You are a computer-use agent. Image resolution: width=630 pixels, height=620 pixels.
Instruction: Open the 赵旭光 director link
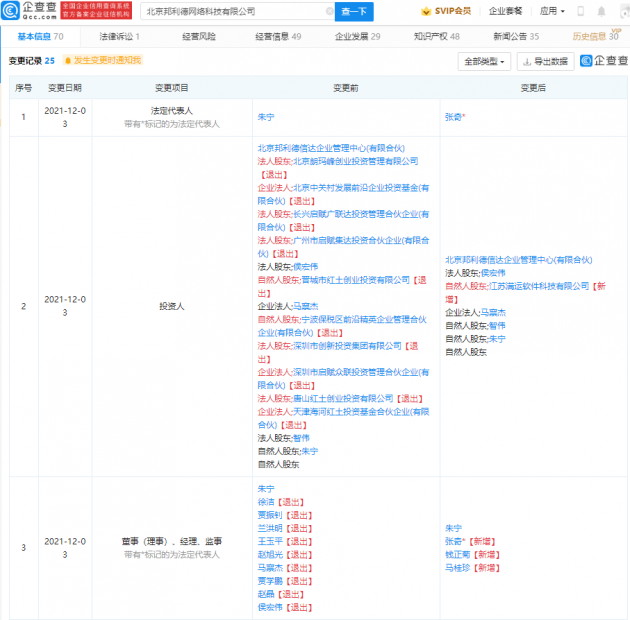click(270, 555)
